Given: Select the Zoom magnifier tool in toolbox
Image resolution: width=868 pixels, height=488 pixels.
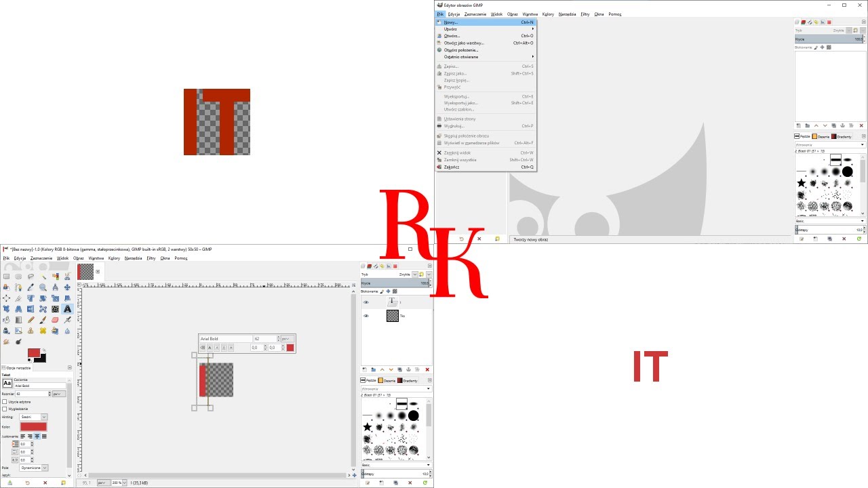Looking at the screenshot, I should pos(43,287).
